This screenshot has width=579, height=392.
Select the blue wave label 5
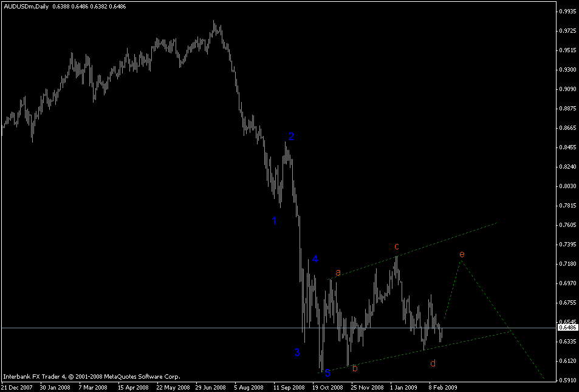coord(327,373)
